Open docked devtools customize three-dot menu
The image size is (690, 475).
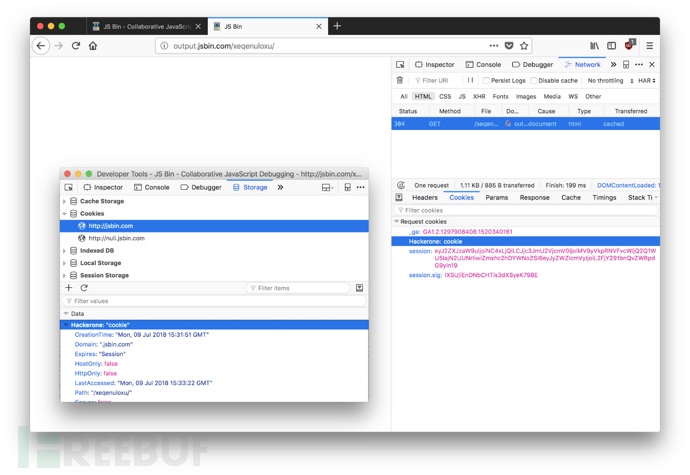click(x=639, y=65)
